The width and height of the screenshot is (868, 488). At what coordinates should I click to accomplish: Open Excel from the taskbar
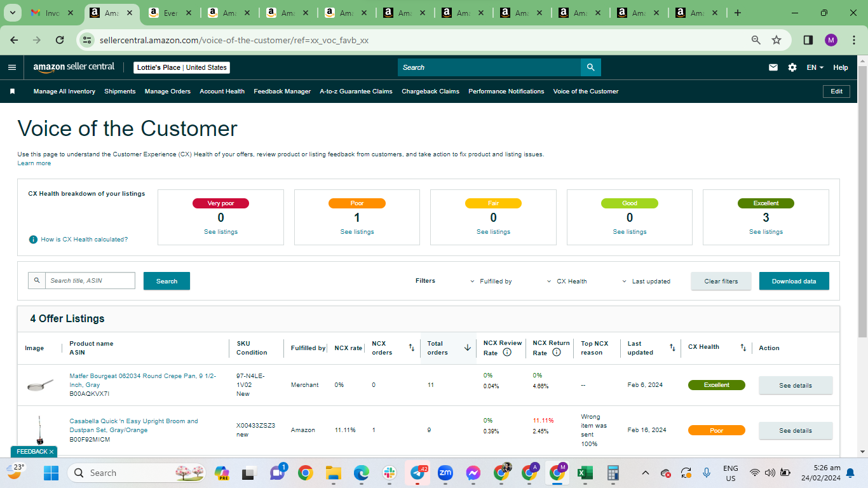pyautogui.click(x=585, y=473)
